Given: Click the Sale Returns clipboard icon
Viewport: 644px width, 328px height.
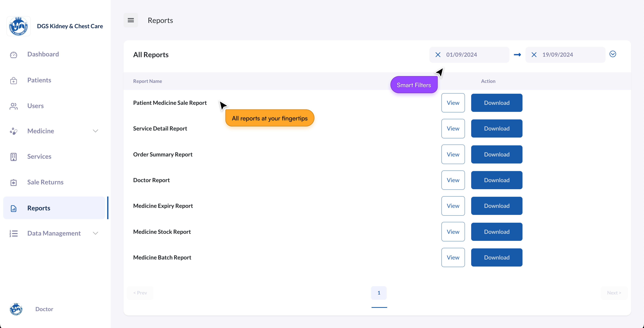Looking at the screenshot, I should click(13, 183).
